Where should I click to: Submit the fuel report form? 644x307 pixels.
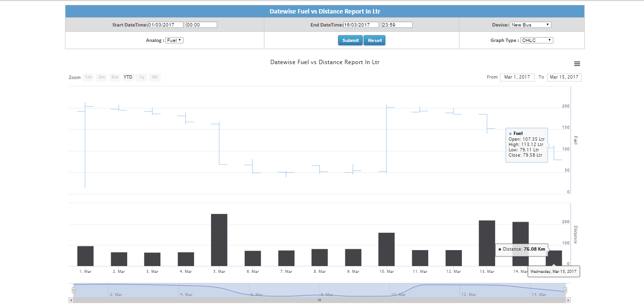click(350, 40)
